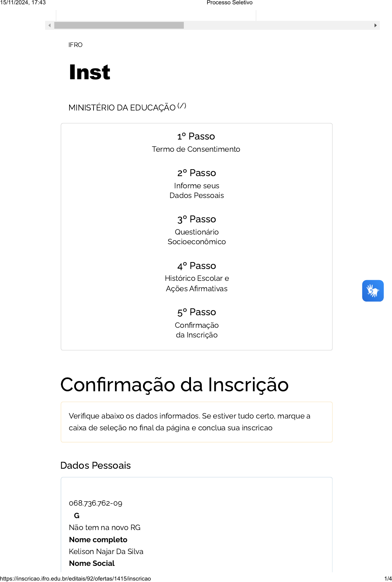Go to 1º Passo Termo de Consentimento
Viewport: 392px width, 582px height.
pyautogui.click(x=196, y=142)
